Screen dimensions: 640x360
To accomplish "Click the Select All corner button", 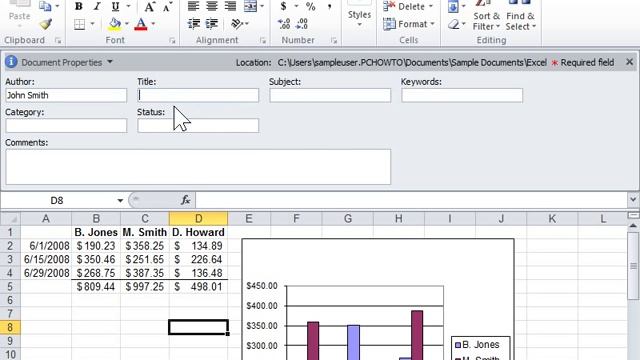I will (10, 219).
